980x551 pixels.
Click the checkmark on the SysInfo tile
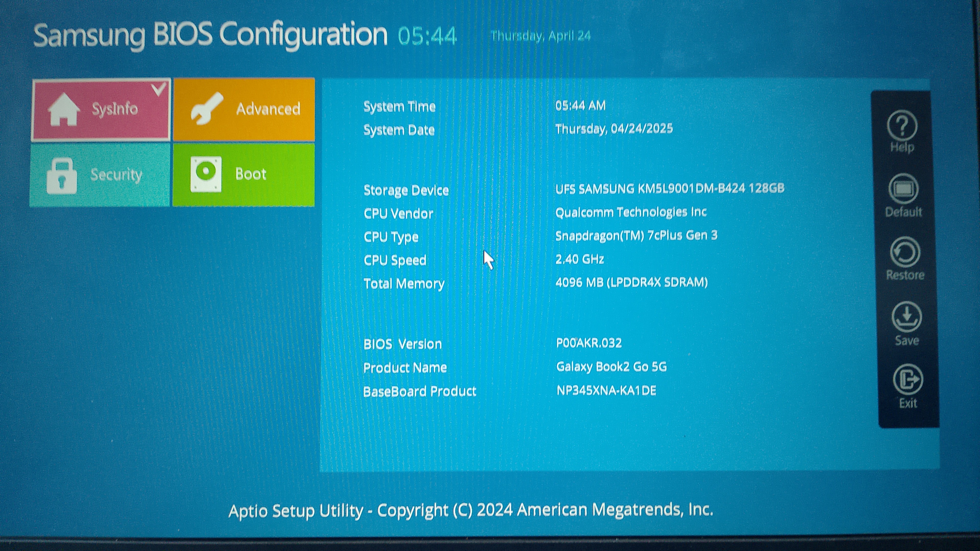pos(159,90)
